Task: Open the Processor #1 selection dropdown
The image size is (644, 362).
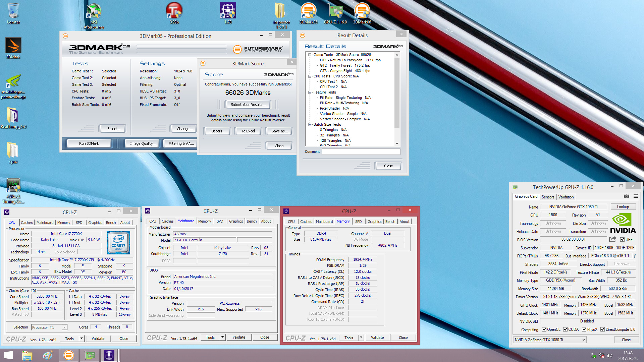Action: coord(49,327)
